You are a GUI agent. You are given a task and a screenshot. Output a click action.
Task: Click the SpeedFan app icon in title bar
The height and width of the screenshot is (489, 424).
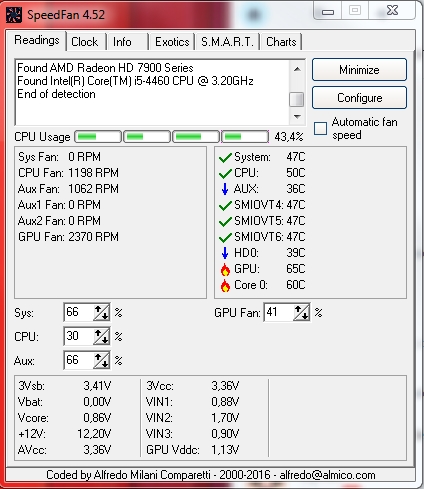click(14, 15)
